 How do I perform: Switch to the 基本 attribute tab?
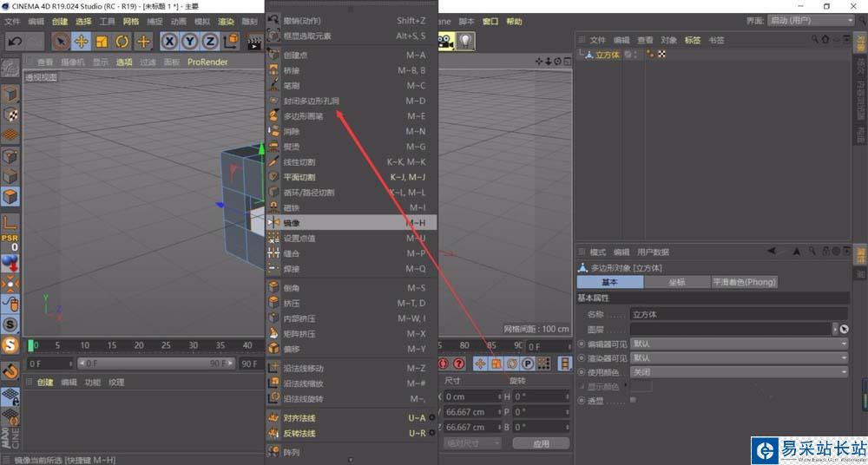click(x=610, y=282)
